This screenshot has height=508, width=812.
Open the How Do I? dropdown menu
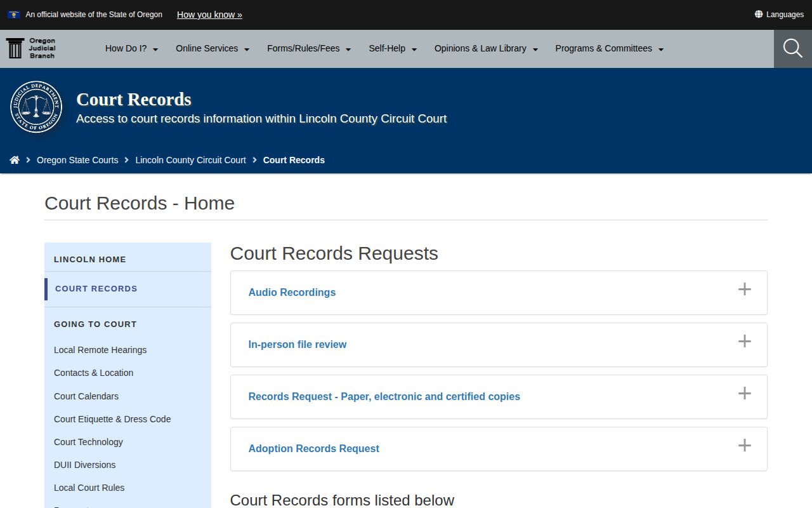click(132, 48)
